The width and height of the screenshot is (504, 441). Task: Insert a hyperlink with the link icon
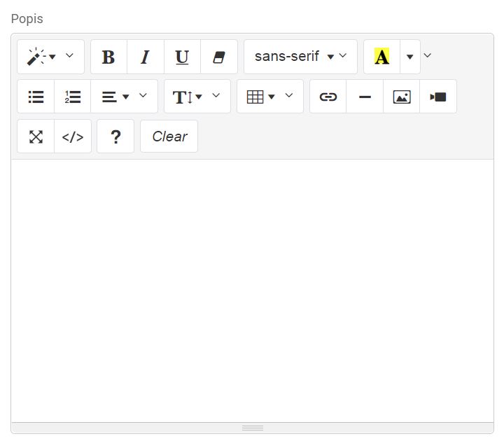[328, 97]
